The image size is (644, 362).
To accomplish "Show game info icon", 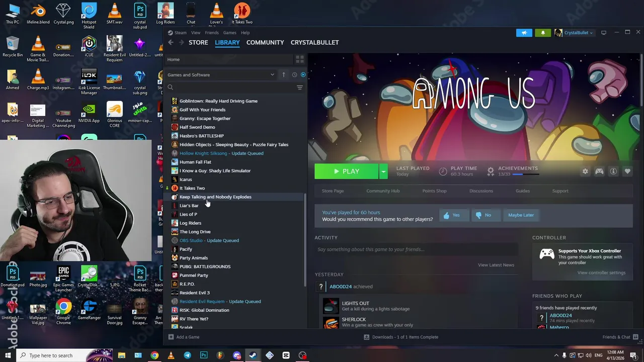I will 613,171.
